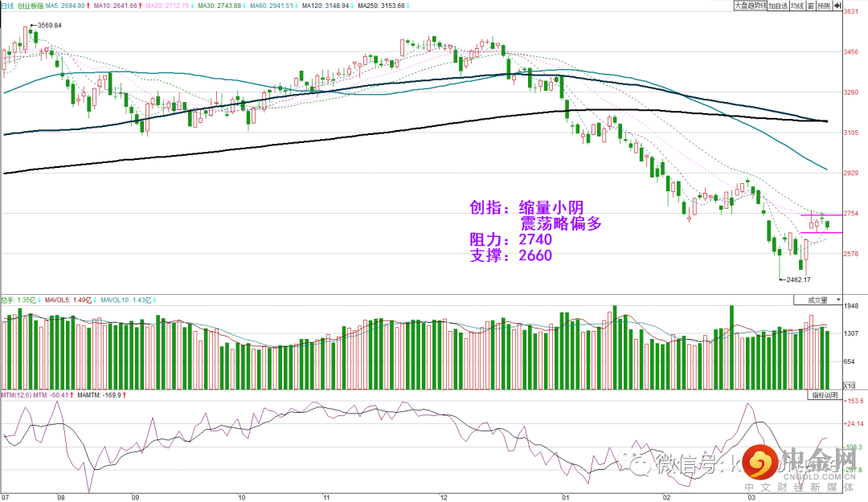This screenshot has height=502, width=868.
Task: Click the 日线 period label
Action: point(6,6)
